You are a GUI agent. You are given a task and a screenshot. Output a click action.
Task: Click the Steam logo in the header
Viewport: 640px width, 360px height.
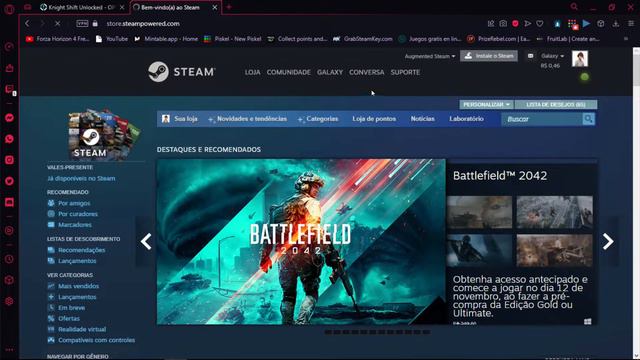click(x=182, y=72)
